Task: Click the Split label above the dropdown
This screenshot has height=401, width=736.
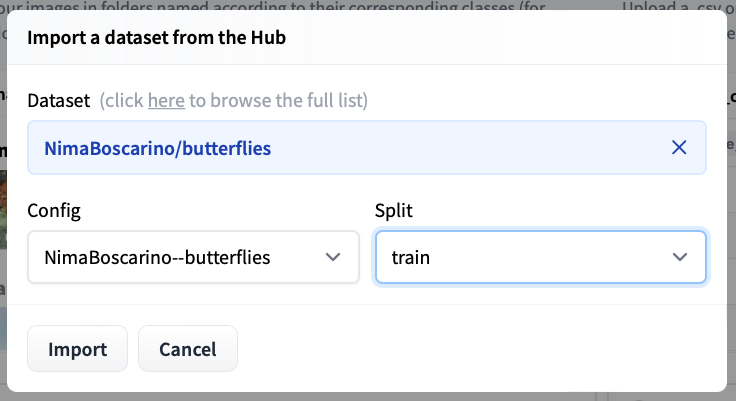Action: pyautogui.click(x=392, y=211)
